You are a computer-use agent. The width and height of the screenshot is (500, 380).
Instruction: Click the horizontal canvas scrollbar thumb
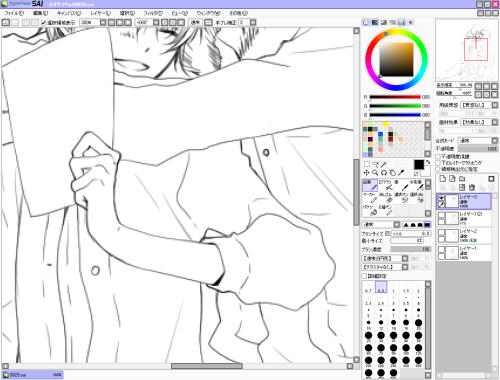207,366
